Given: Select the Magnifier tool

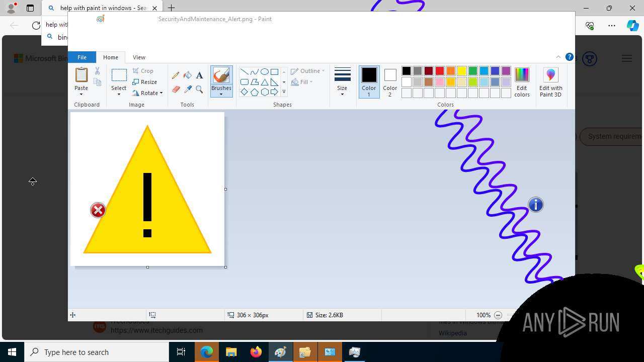Looking at the screenshot, I should click(199, 89).
